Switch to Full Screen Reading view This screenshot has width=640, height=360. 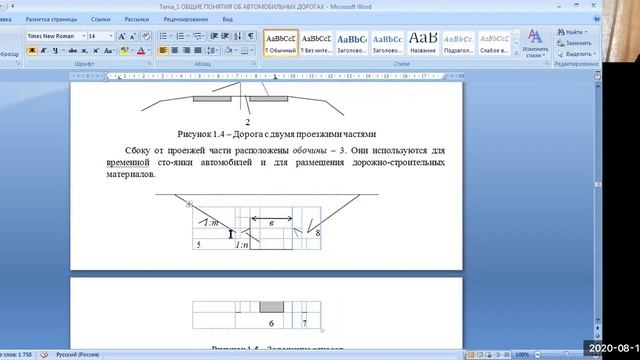tap(480, 355)
